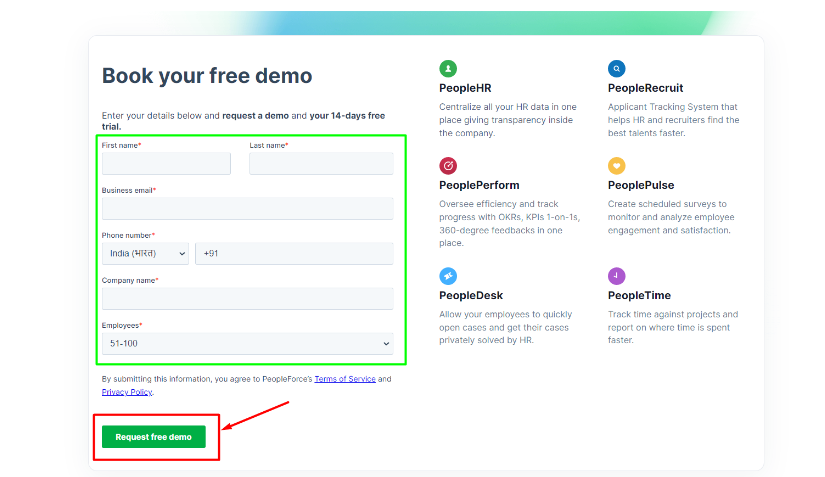Click the blue PeopleDesk ticket icon
The width and height of the screenshot is (825, 477).
pos(448,276)
